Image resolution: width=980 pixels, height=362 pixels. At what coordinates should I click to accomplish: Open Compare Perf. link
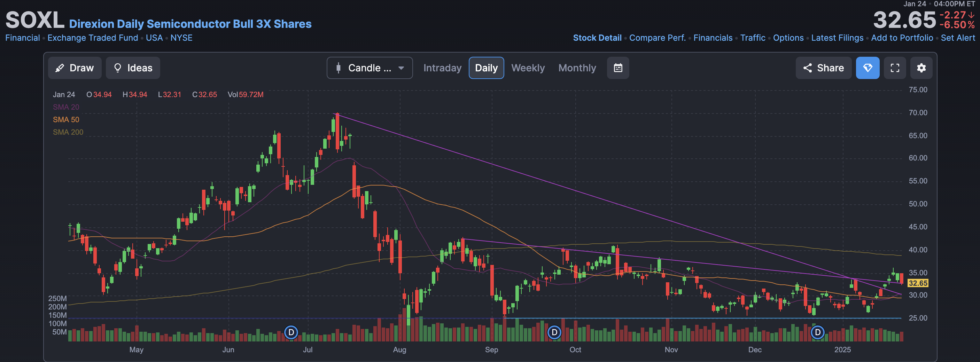(657, 38)
